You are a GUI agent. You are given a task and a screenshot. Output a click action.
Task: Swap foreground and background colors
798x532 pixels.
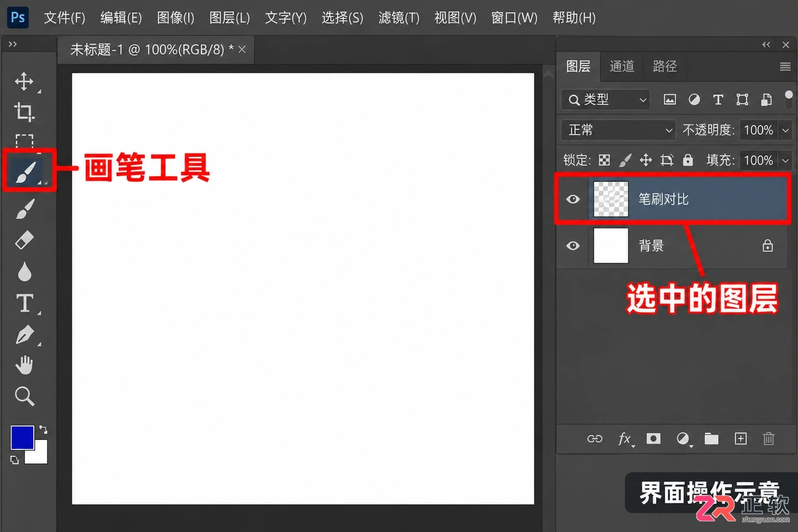coord(43,429)
